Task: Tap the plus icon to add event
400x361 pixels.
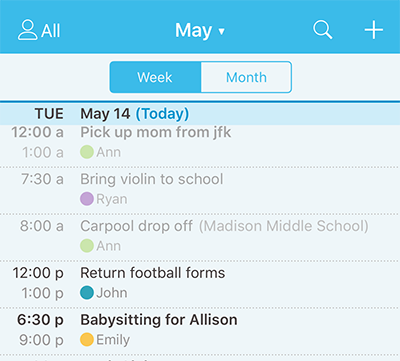Action: tap(373, 30)
